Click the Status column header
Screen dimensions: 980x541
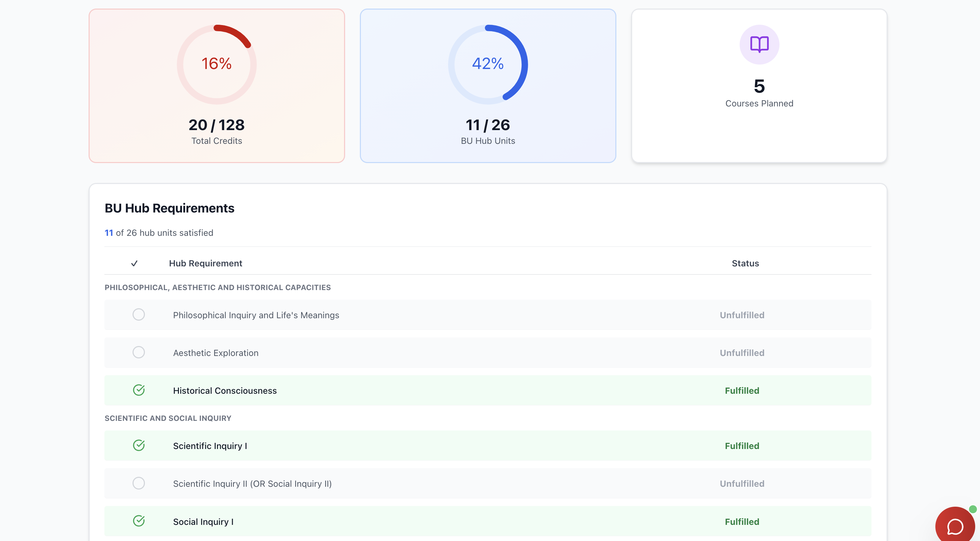745,263
